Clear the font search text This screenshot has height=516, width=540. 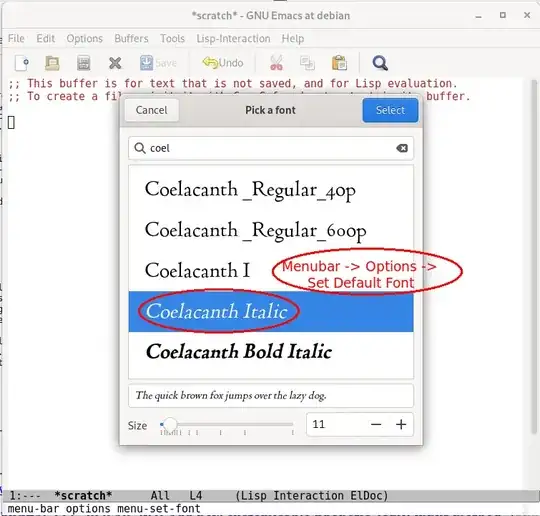[x=402, y=148]
